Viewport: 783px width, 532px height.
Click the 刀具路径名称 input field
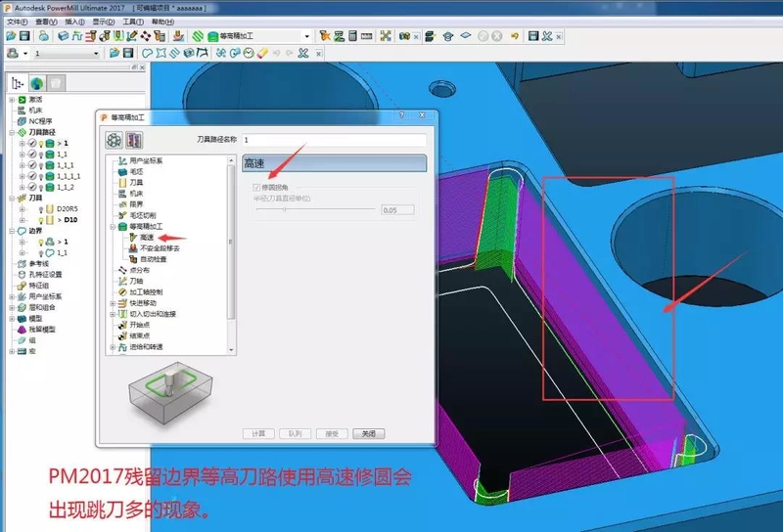tap(333, 140)
